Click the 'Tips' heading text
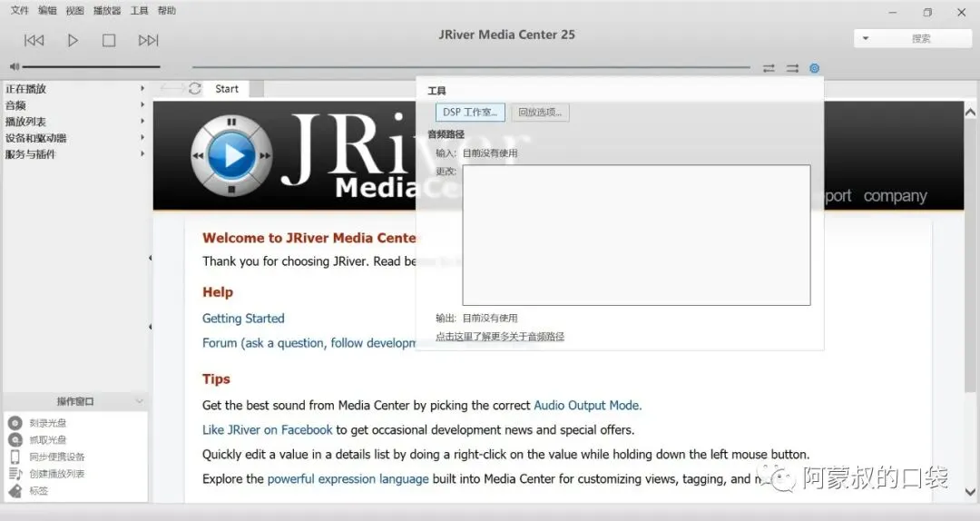The height and width of the screenshot is (521, 980). pyautogui.click(x=216, y=379)
